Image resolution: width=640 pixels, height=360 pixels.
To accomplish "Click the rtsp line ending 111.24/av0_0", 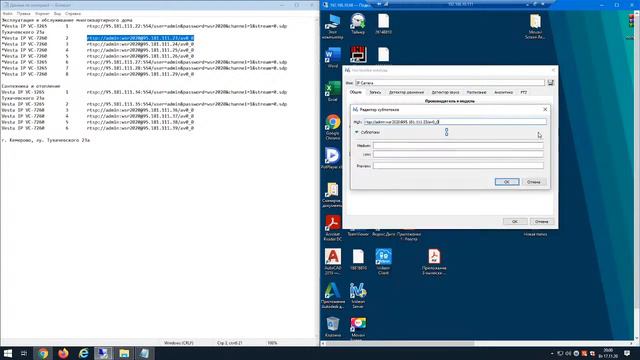I will pyautogui.click(x=140, y=44).
